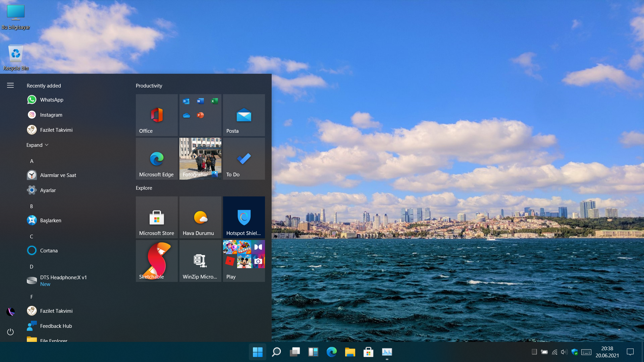Open the Play games folder tile

coord(244,261)
